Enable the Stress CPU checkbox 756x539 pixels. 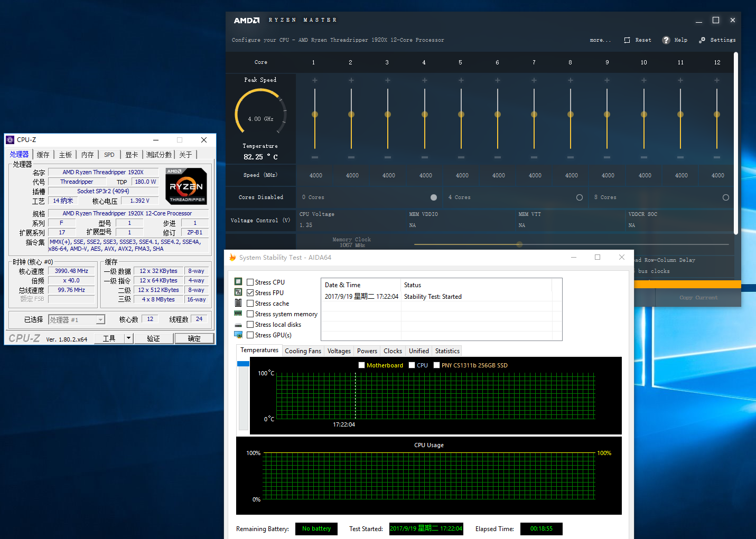(x=250, y=282)
